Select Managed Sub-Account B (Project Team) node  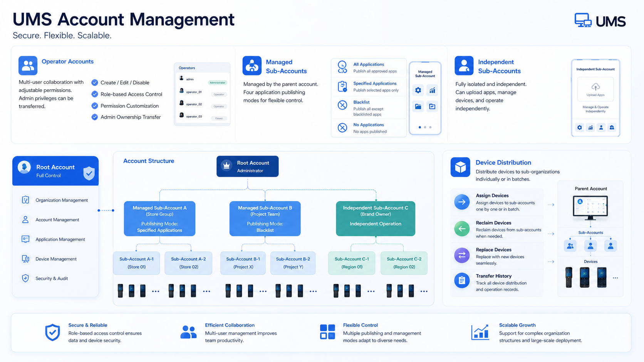(265, 219)
